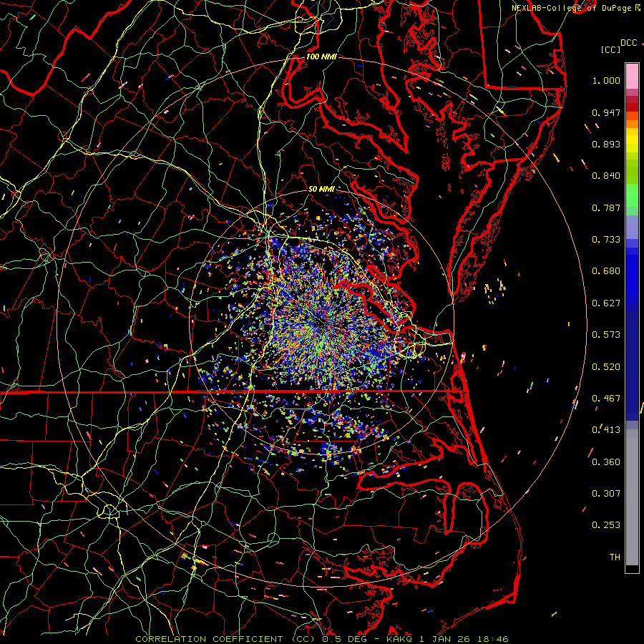
Task: Click the 0.413 color scale value
Action: point(606,430)
